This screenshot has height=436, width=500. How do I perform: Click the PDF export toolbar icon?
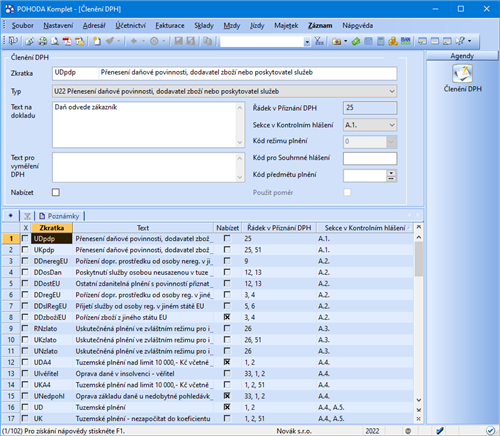tap(67, 41)
